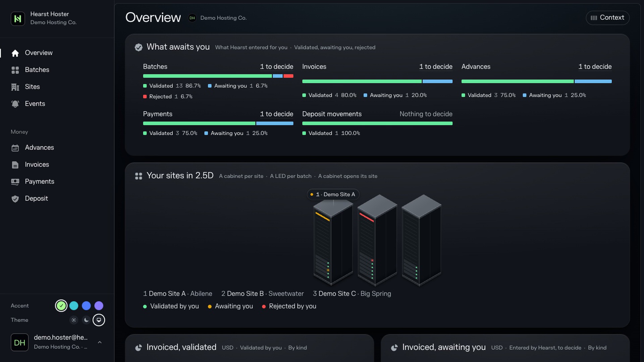This screenshot has height=362, width=644.
Task: Click the Hearst Hoster logo icon
Action: [x=18, y=18]
